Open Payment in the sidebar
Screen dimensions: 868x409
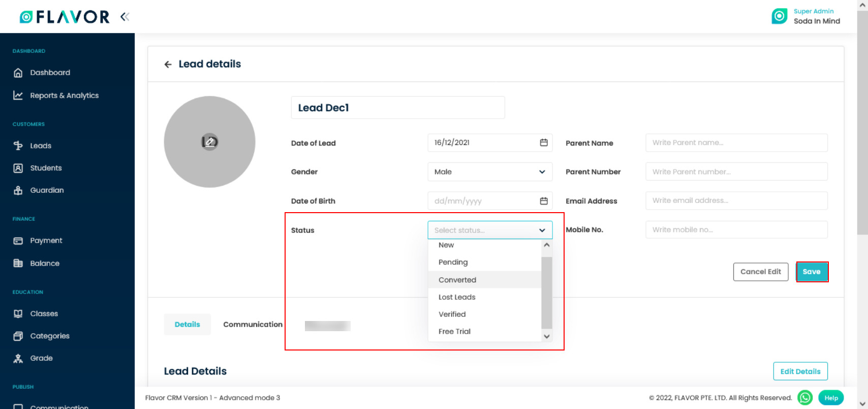pos(46,241)
